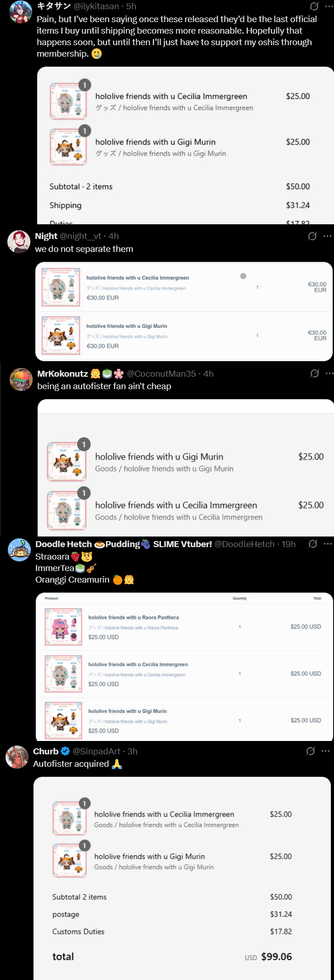Open the 19h timestamp on Doodle Hetch's tweet

[x=288, y=544]
